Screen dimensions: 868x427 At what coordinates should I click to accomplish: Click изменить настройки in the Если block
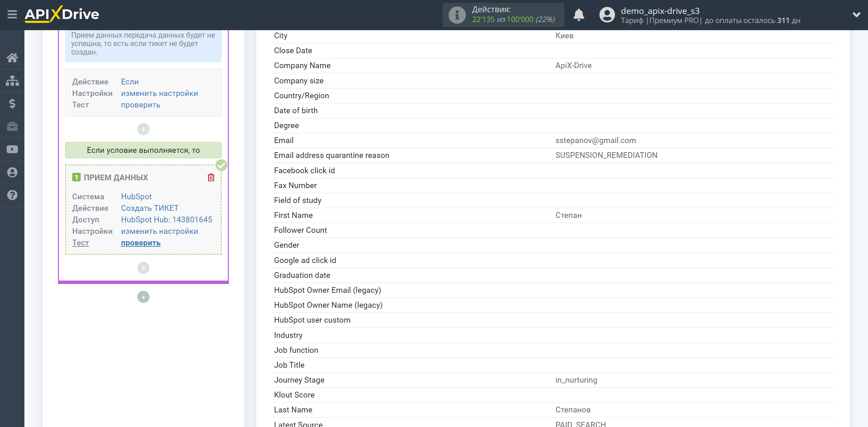coord(159,93)
